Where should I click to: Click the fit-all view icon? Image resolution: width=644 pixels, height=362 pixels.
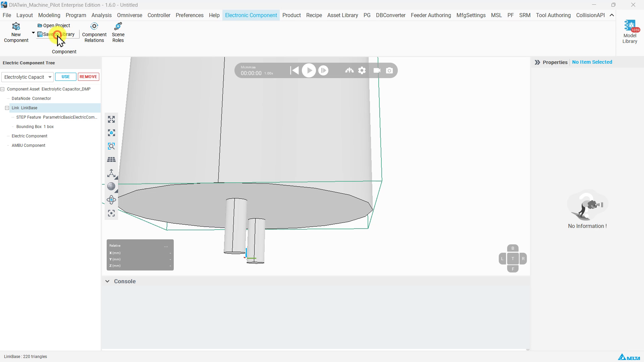click(111, 120)
